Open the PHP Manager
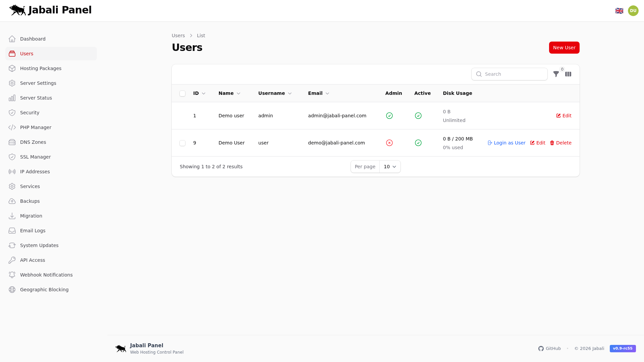 (x=35, y=127)
